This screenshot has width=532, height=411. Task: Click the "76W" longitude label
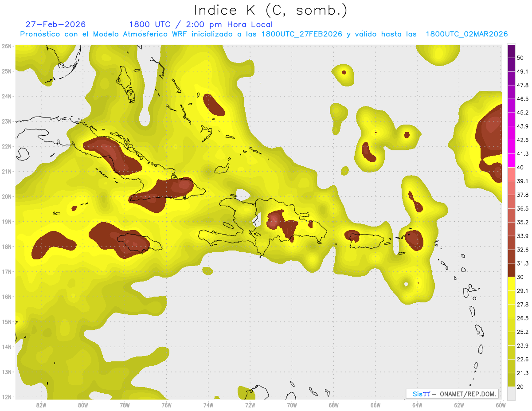point(166,405)
